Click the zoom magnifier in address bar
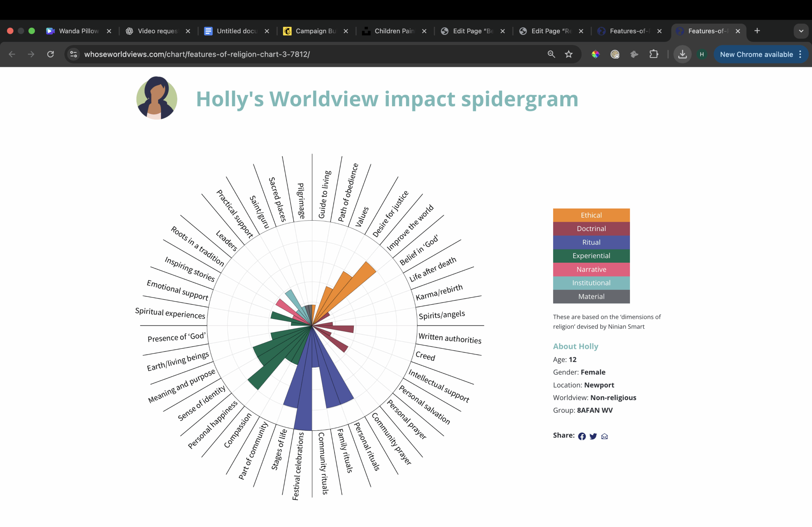Image resolution: width=812 pixels, height=527 pixels. pyautogui.click(x=551, y=54)
